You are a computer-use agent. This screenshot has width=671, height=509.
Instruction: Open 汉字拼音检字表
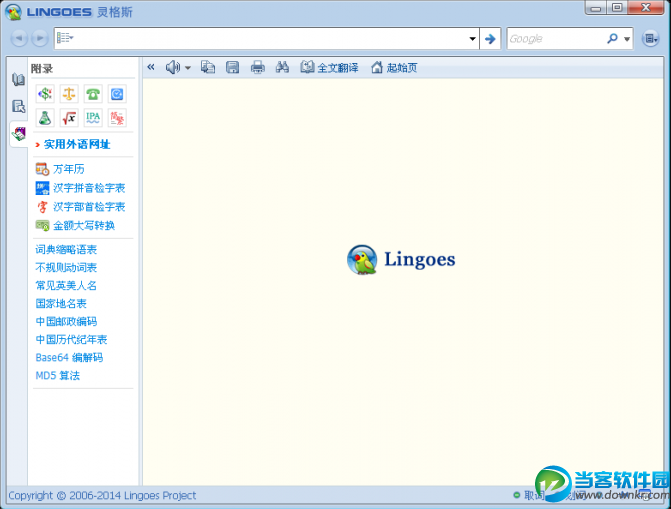click(x=89, y=188)
